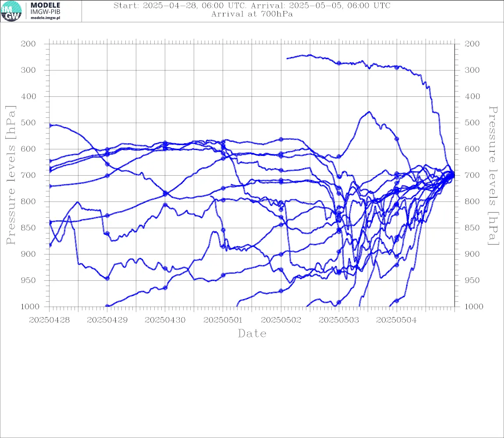
Task: Click the 20250501 marker near 940 hPa
Action: tap(223, 275)
